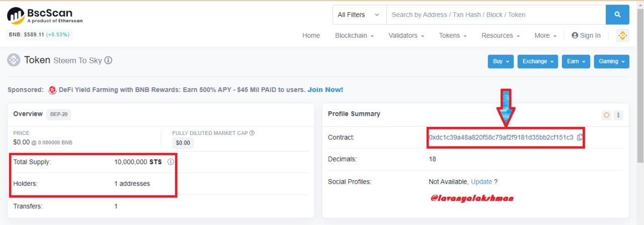Click the info icon beside Steem To Sky
Image resolution: width=644 pixels, height=225 pixels.
tap(108, 60)
